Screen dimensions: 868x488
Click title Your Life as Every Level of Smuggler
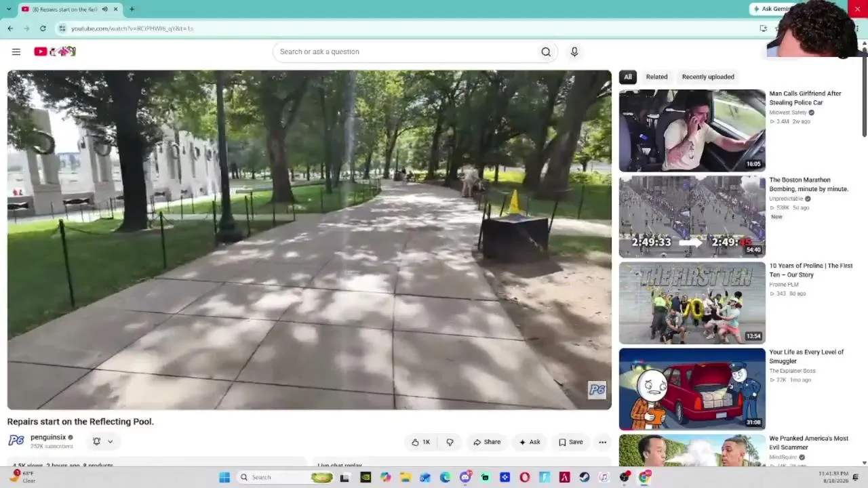(x=806, y=357)
